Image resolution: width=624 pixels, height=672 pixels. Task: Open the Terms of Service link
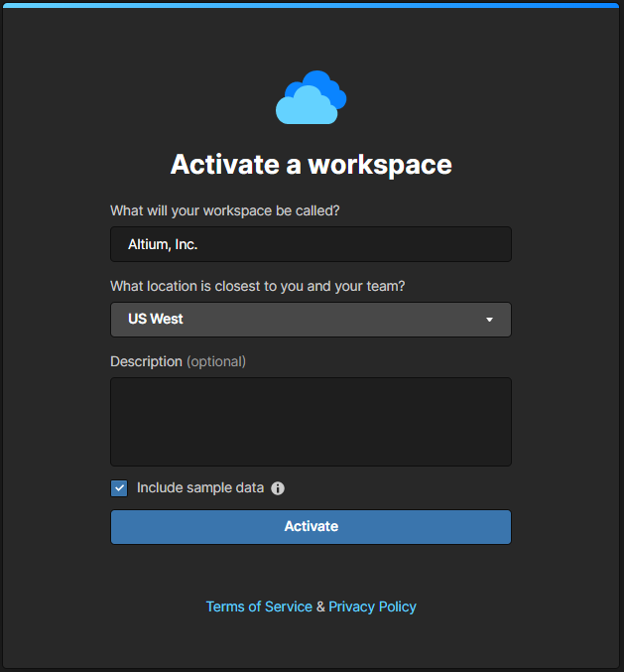click(259, 606)
